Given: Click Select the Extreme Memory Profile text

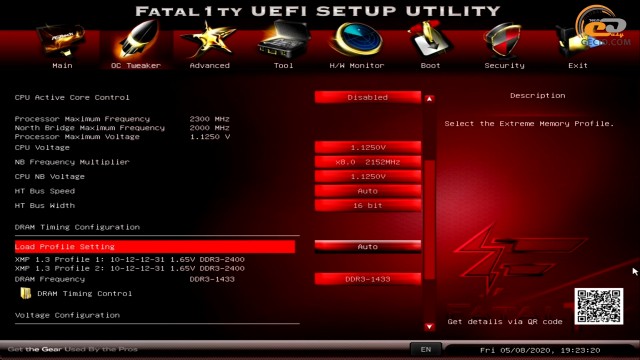Looking at the screenshot, I should [x=529, y=123].
